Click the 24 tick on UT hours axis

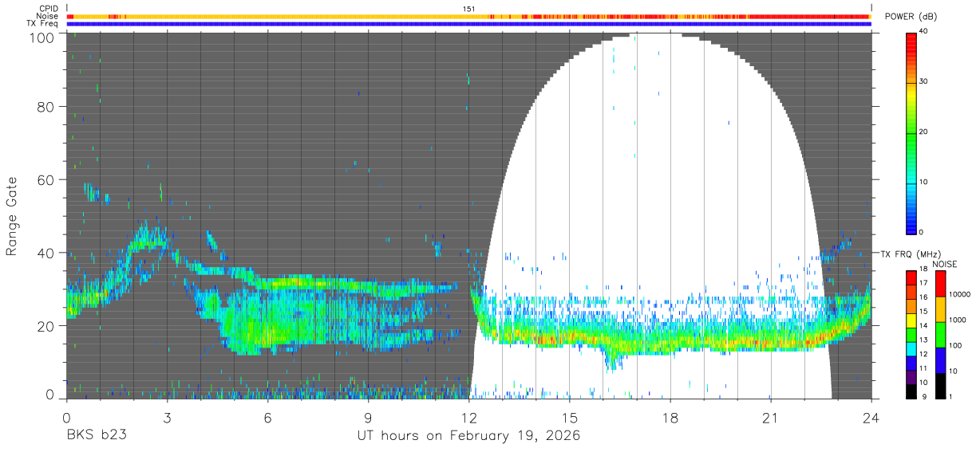871,418
